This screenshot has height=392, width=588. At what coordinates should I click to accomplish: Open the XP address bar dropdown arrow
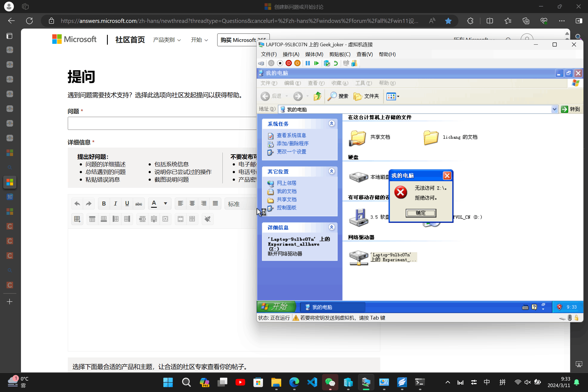click(554, 109)
